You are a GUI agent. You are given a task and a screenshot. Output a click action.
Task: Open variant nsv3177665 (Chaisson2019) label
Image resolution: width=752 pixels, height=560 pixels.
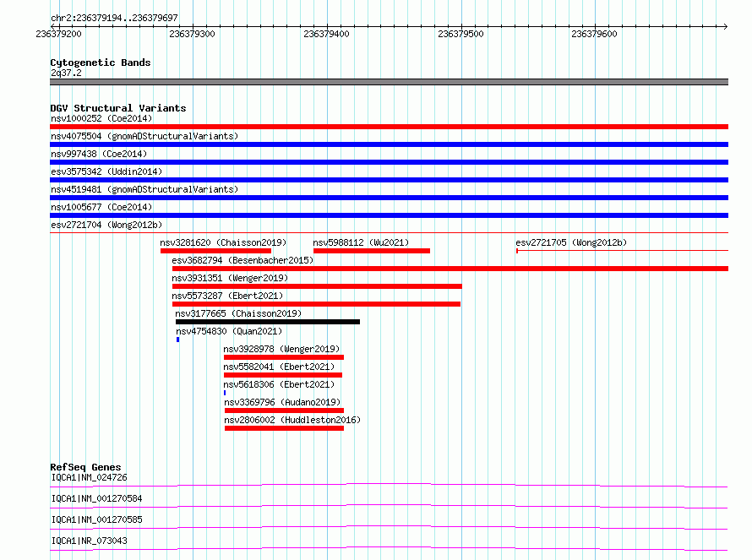(x=238, y=313)
